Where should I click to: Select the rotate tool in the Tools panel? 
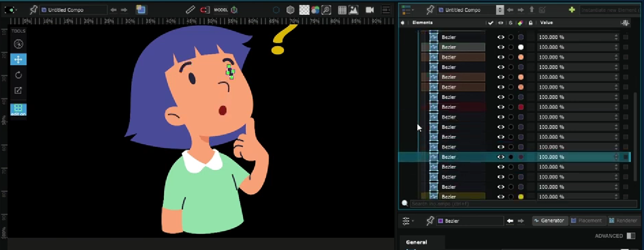tap(18, 75)
